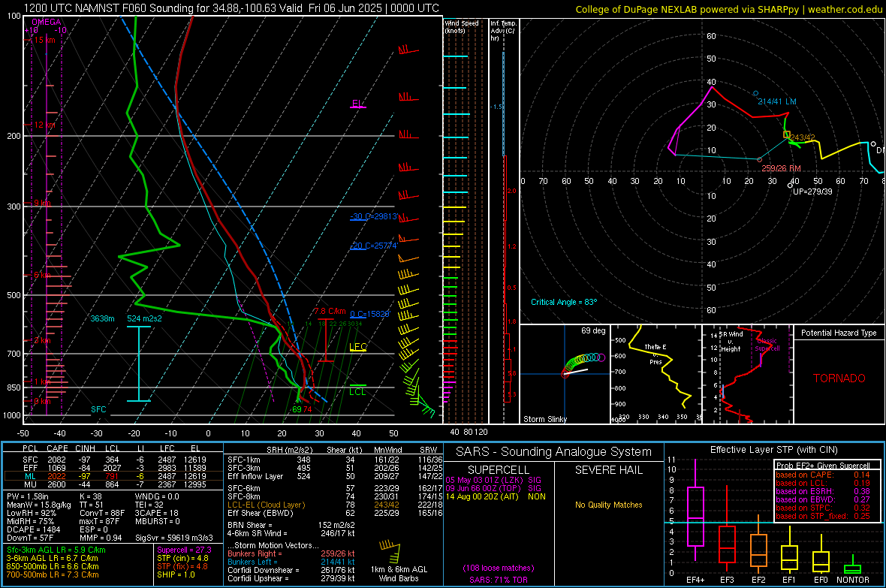Click the '12 km' height label
Screen dimensions: 886x588
[44, 125]
